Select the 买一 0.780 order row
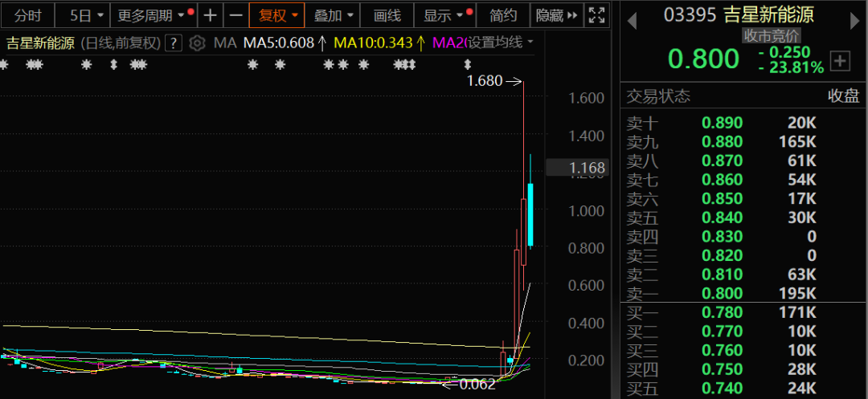This screenshot has width=868, height=399. pos(743,313)
